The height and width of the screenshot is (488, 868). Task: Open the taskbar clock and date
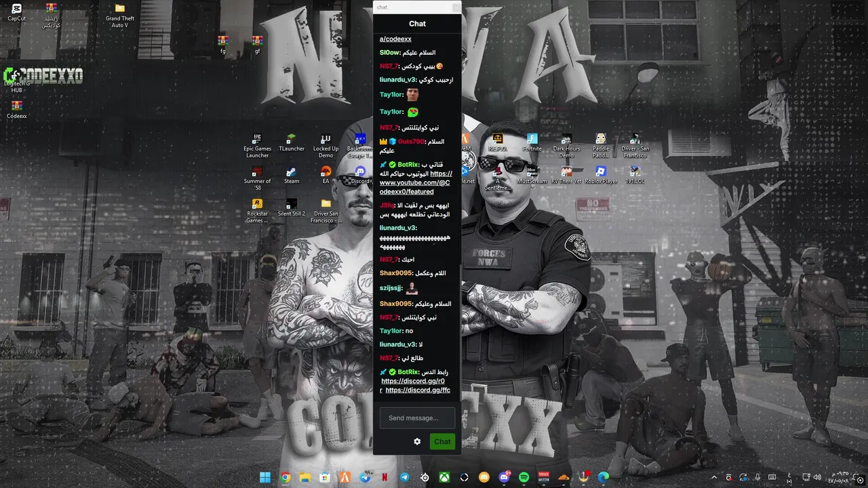tap(837, 477)
